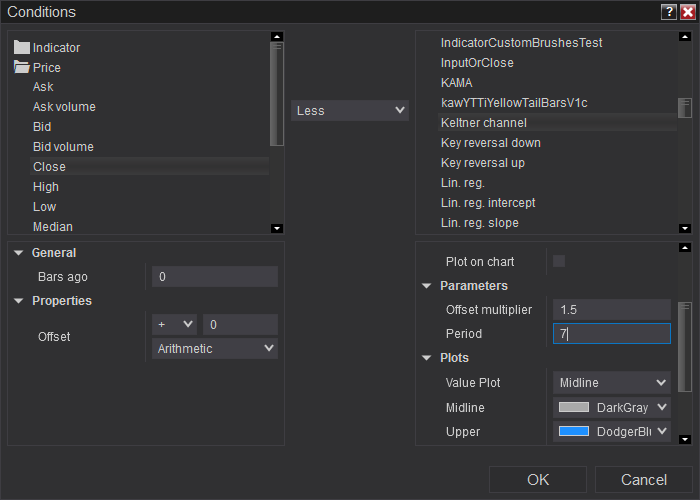The width and height of the screenshot is (700, 500).
Task: Open the Value Plot Midline dropdown
Action: [612, 382]
